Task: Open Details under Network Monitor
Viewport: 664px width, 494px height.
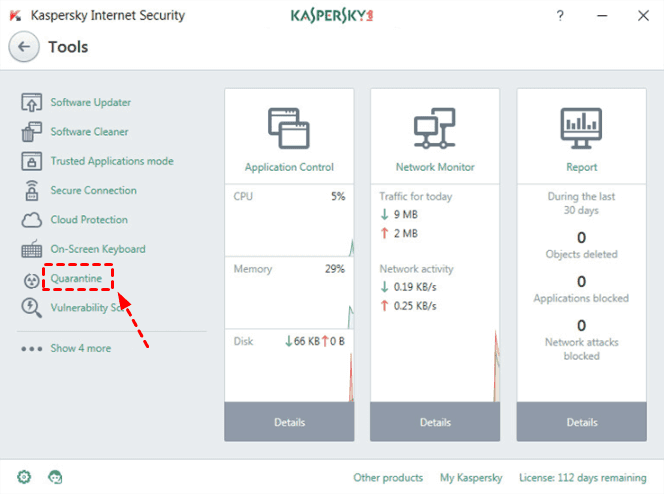Action: point(435,422)
